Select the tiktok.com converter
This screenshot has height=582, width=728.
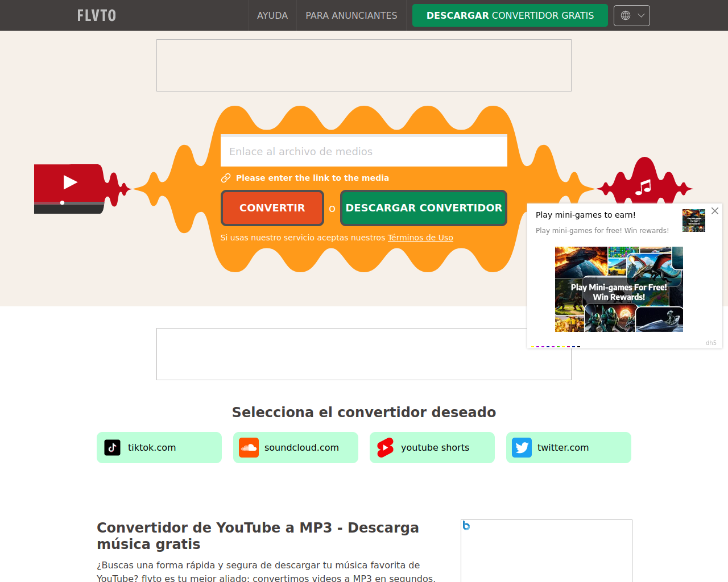tap(159, 447)
